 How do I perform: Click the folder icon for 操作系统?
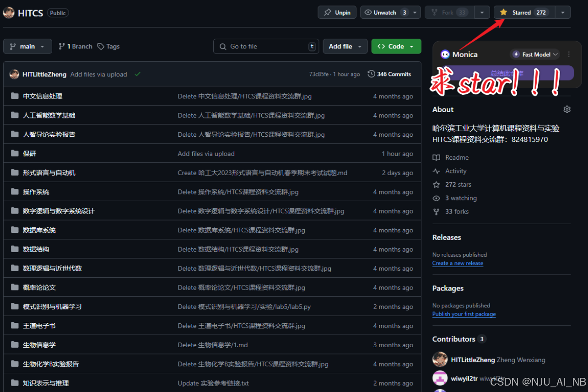click(x=15, y=192)
